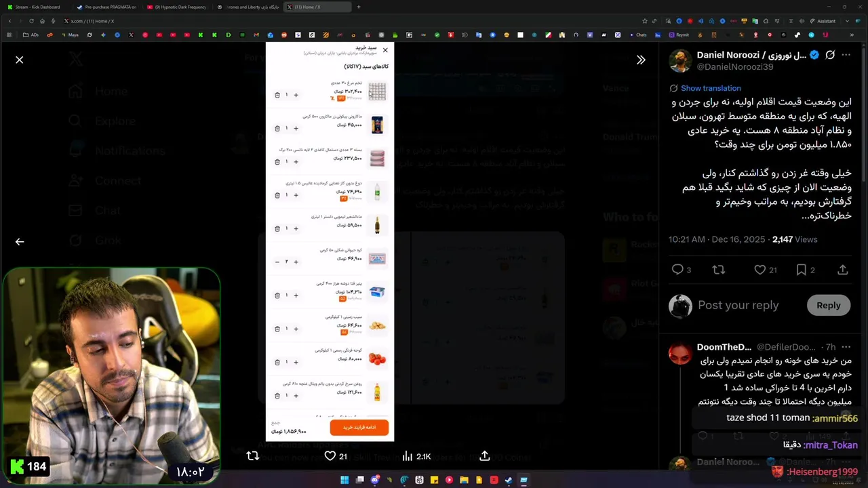Switch to Thrones and Liberty tab

point(250,7)
